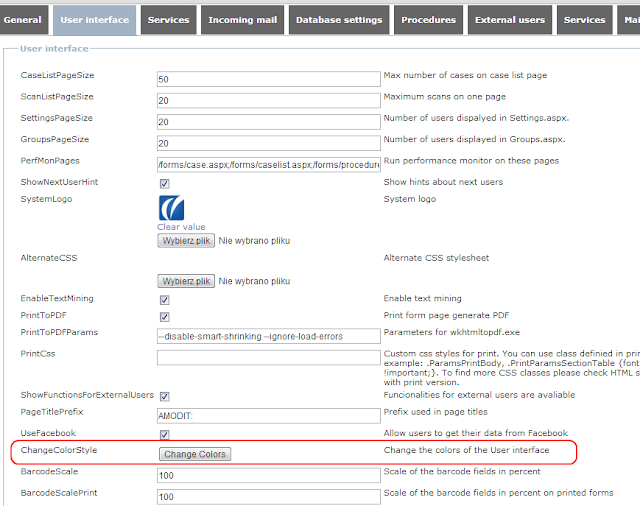Image resolution: width=640 pixels, height=506 pixels.
Task: Click the 'Nie wybrano pliku' text under AlternateCSS
Action: (254, 281)
